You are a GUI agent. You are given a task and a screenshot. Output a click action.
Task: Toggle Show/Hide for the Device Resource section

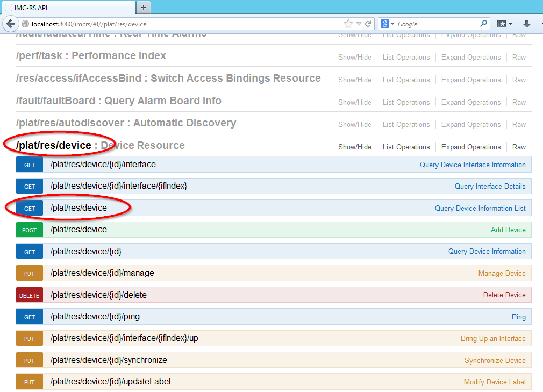(x=354, y=147)
